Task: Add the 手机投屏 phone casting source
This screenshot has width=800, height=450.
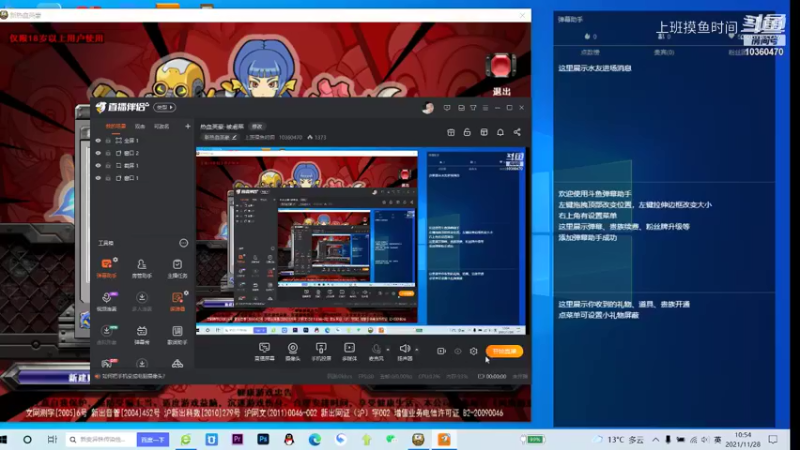Action: (x=321, y=352)
